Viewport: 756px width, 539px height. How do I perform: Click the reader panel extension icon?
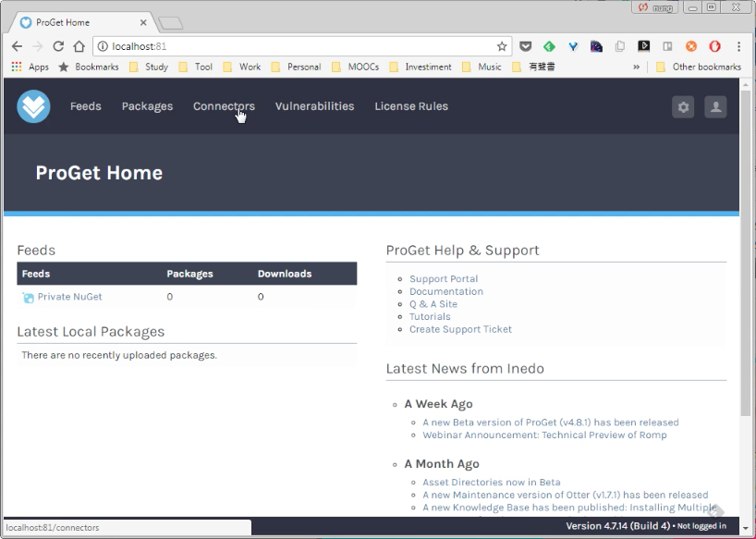pos(667,46)
